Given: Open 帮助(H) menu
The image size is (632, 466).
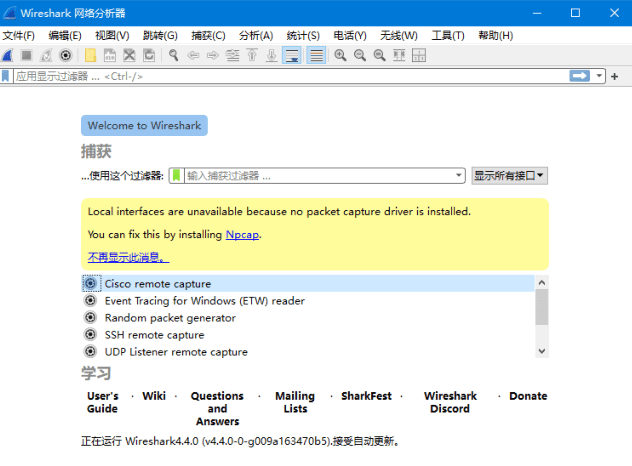Looking at the screenshot, I should point(495,35).
